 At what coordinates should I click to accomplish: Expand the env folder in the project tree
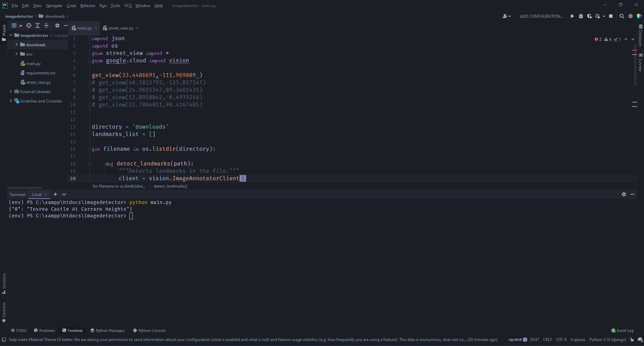point(16,54)
